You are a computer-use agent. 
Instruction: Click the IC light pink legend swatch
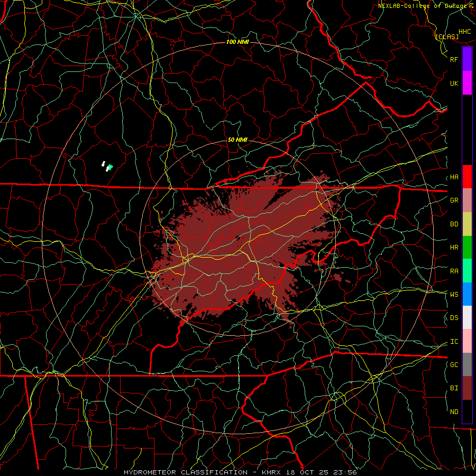click(467, 341)
